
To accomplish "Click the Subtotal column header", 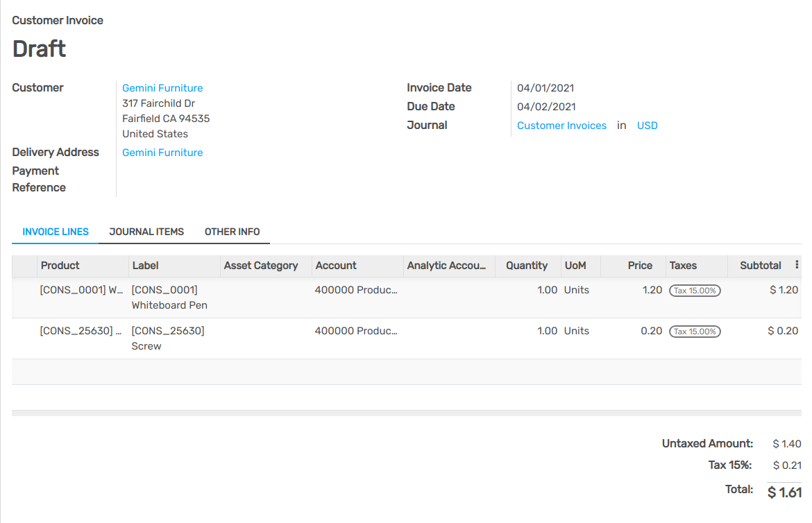I will click(x=760, y=266).
